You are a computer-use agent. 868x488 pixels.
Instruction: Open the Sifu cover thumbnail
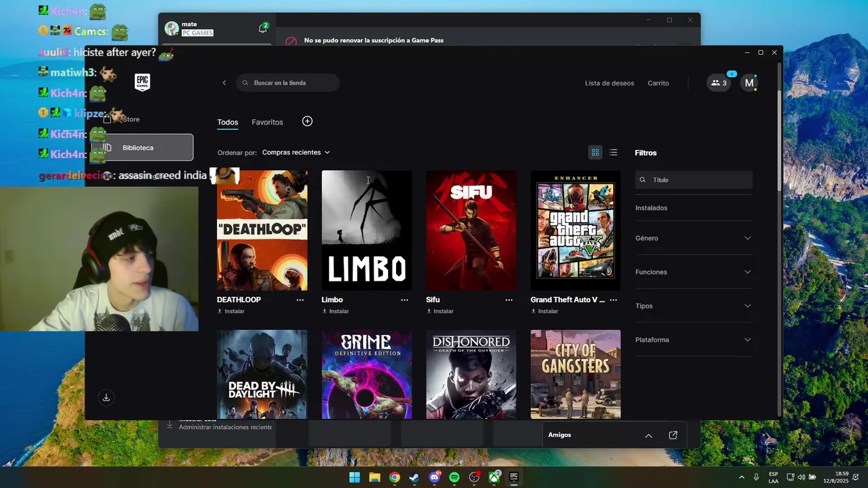[x=471, y=230]
